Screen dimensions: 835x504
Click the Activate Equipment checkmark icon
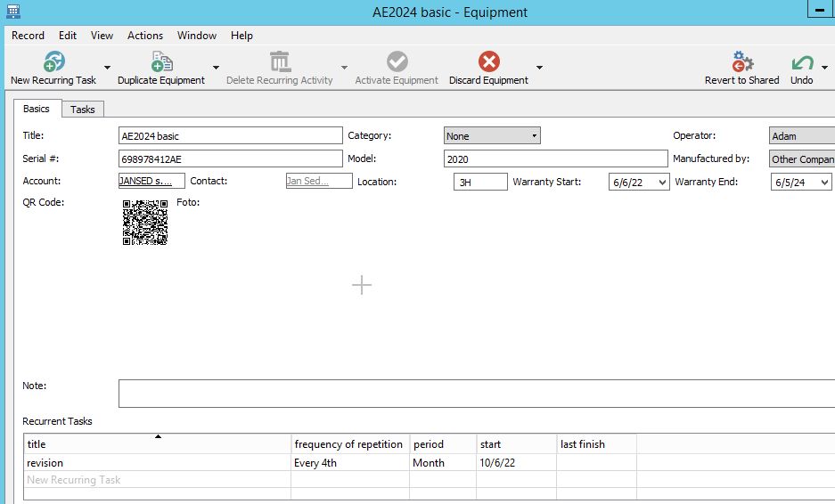click(397, 61)
